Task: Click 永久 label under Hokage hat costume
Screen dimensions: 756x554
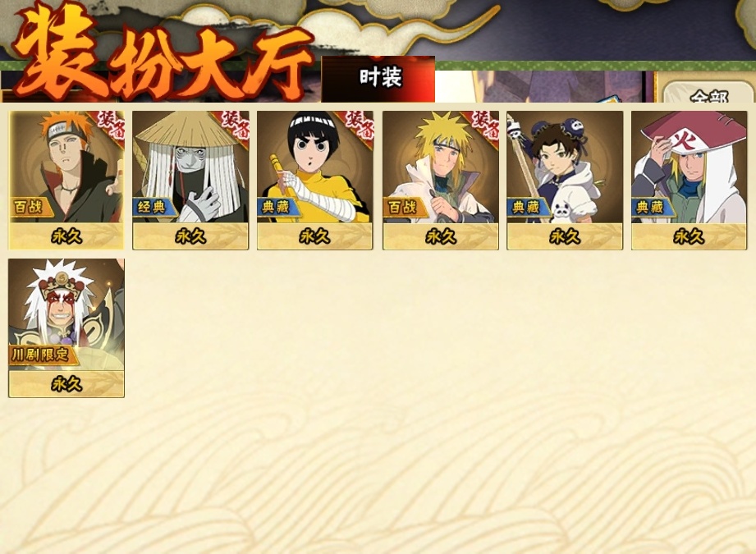Action: click(x=689, y=236)
